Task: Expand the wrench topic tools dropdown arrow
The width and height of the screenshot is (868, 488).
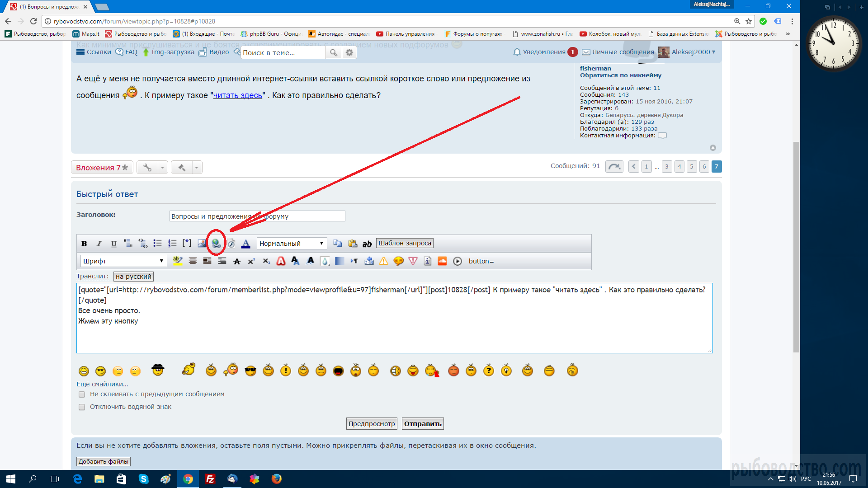Action: pos(163,168)
